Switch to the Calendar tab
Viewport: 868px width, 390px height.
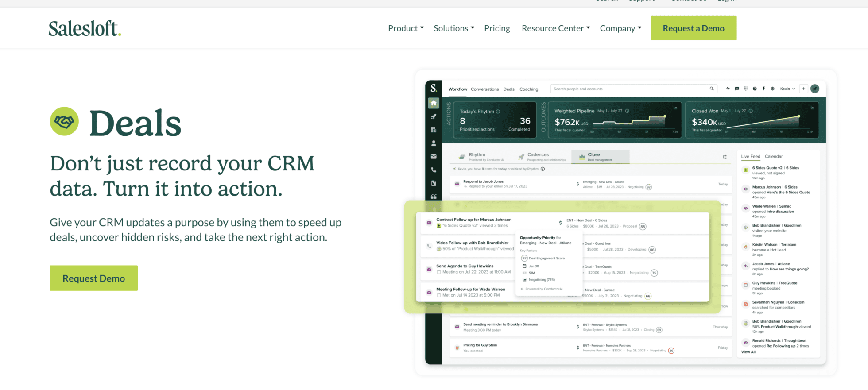(774, 156)
